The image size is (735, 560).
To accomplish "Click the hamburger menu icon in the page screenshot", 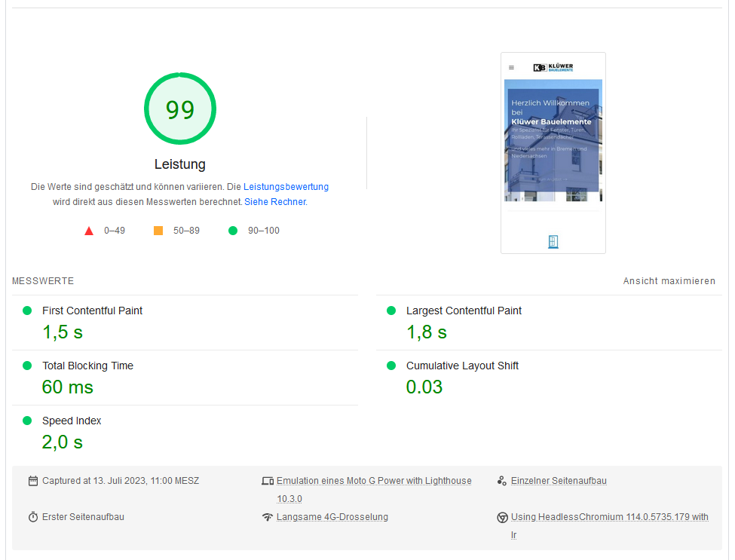I will [x=511, y=68].
